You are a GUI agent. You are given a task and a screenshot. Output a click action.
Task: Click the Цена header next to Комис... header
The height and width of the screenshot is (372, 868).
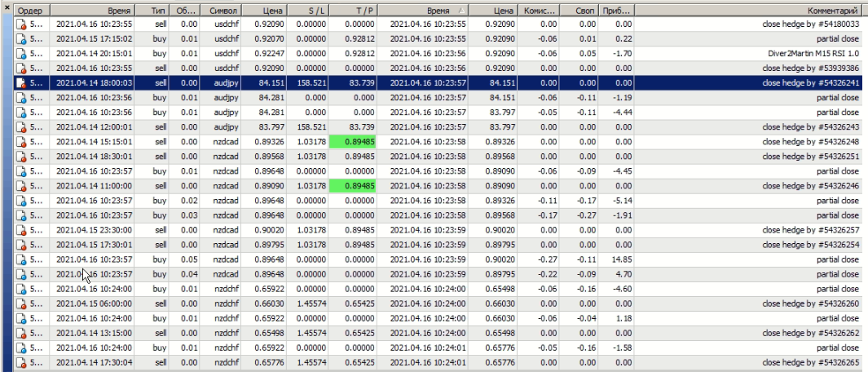(x=494, y=11)
